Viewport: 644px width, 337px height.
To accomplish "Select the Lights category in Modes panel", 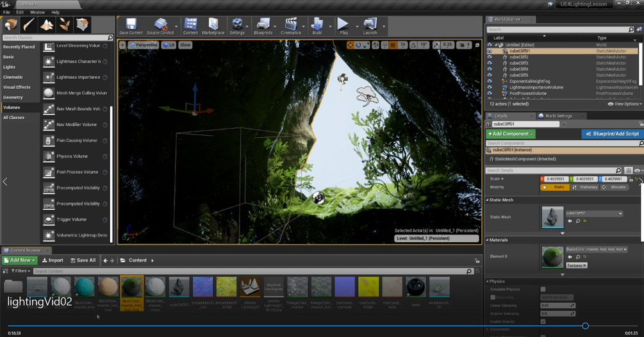I will 9,67.
